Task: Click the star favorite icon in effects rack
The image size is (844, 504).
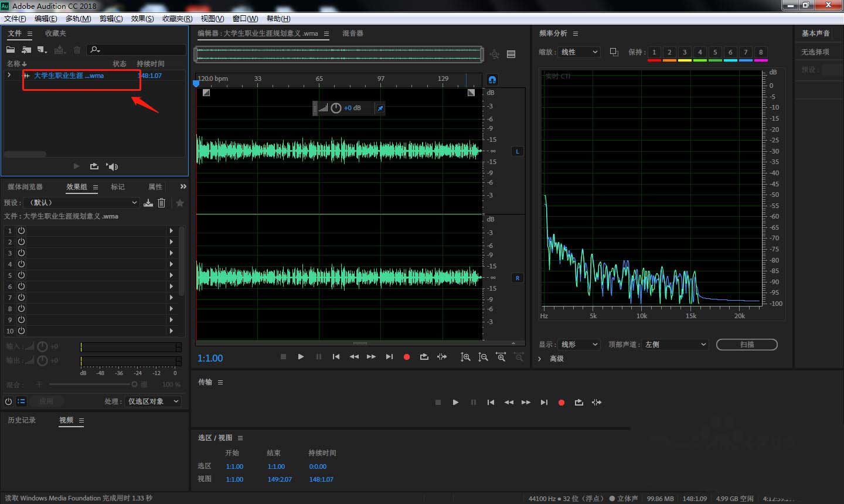Action: (180, 203)
